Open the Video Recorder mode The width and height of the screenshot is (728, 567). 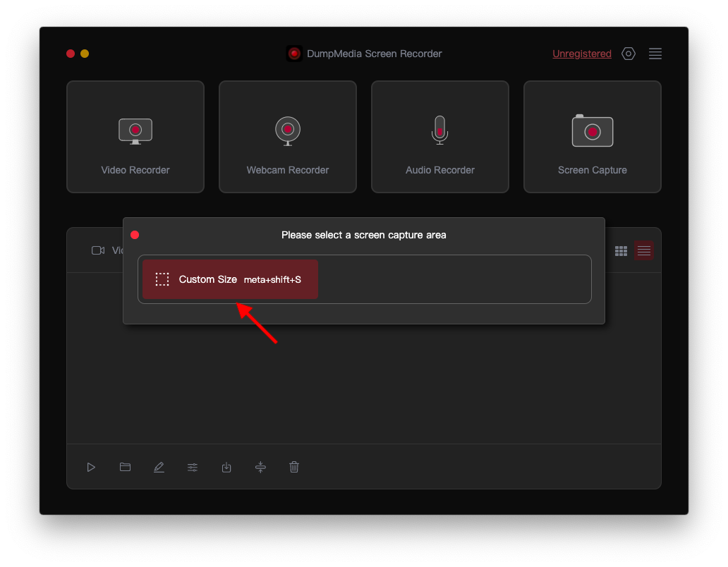pyautogui.click(x=135, y=136)
